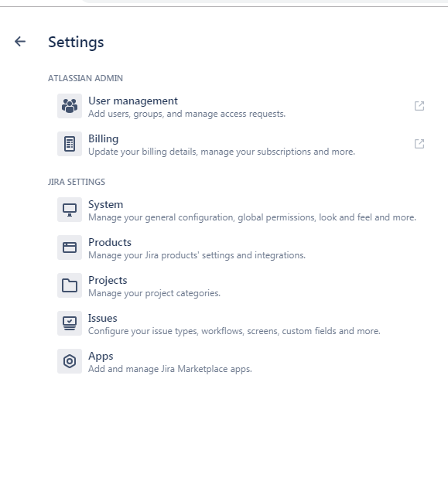Image resolution: width=448 pixels, height=495 pixels.
Task: Go back using the left arrow
Action: tap(20, 41)
